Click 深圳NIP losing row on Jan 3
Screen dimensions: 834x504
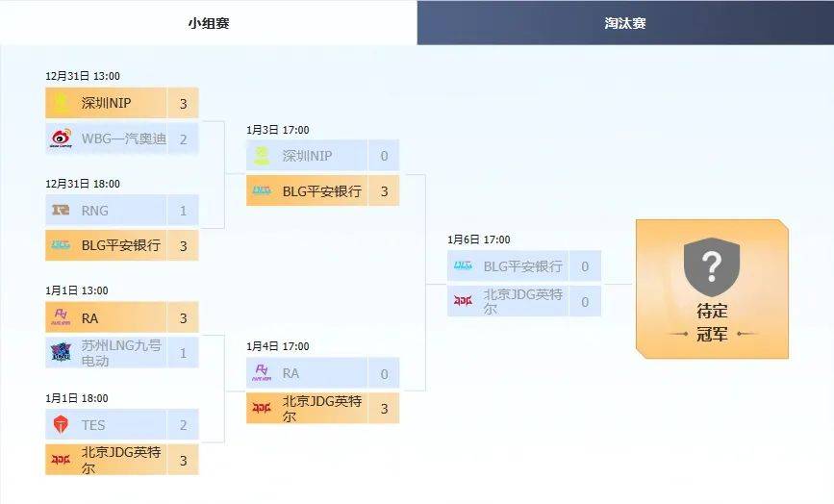pyautogui.click(x=323, y=155)
